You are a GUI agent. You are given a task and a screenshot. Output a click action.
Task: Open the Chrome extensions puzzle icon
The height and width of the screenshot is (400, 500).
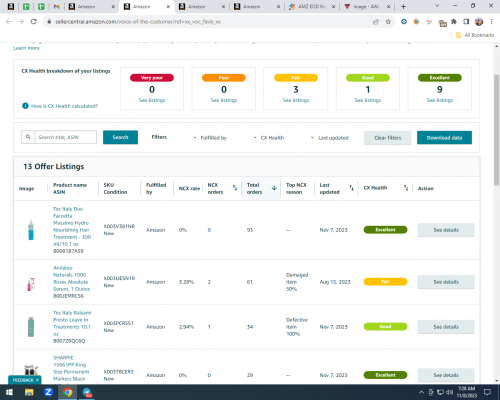point(454,22)
